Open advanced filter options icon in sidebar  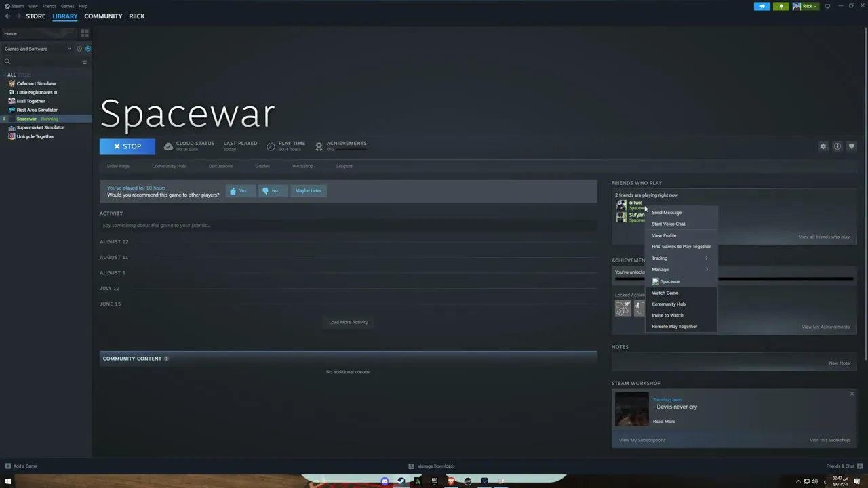[x=85, y=62]
